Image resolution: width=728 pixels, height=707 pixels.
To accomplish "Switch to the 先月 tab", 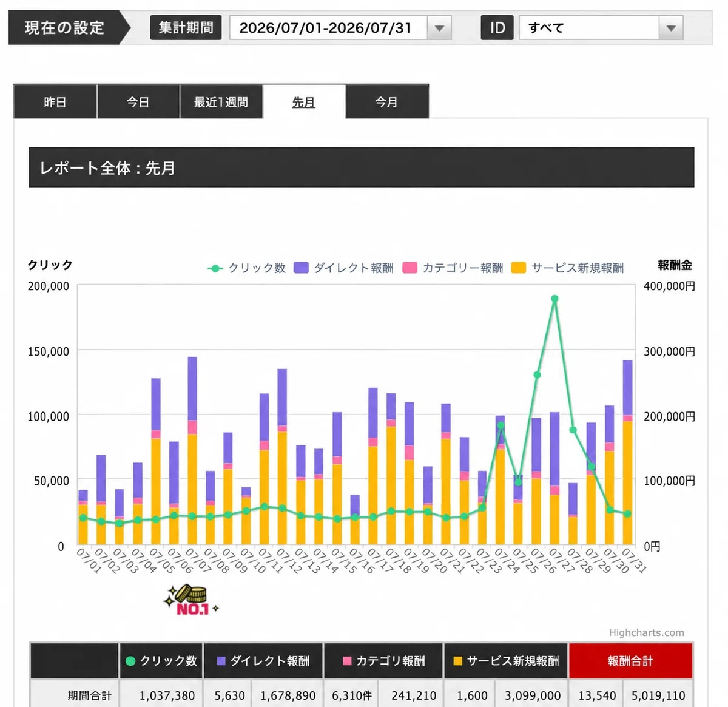I will point(304,102).
